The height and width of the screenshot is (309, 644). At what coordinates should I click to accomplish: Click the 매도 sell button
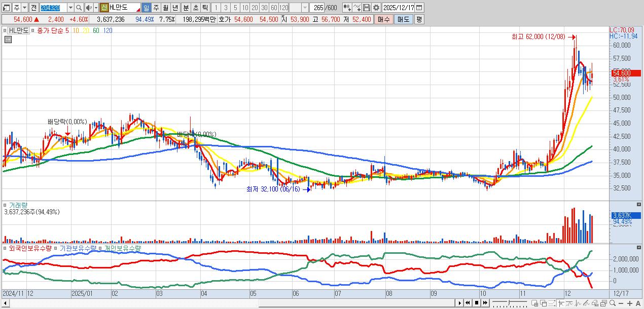pyautogui.click(x=403, y=19)
